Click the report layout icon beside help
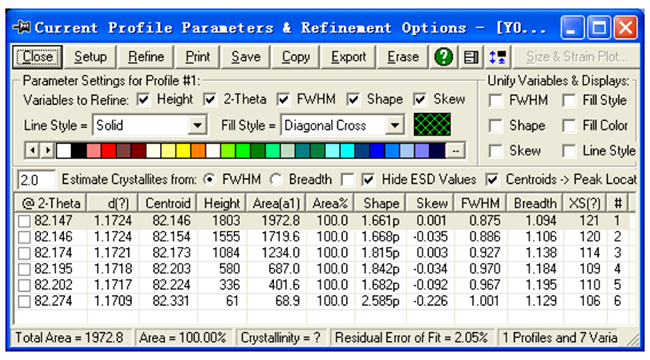650x360 pixels. coord(471,57)
